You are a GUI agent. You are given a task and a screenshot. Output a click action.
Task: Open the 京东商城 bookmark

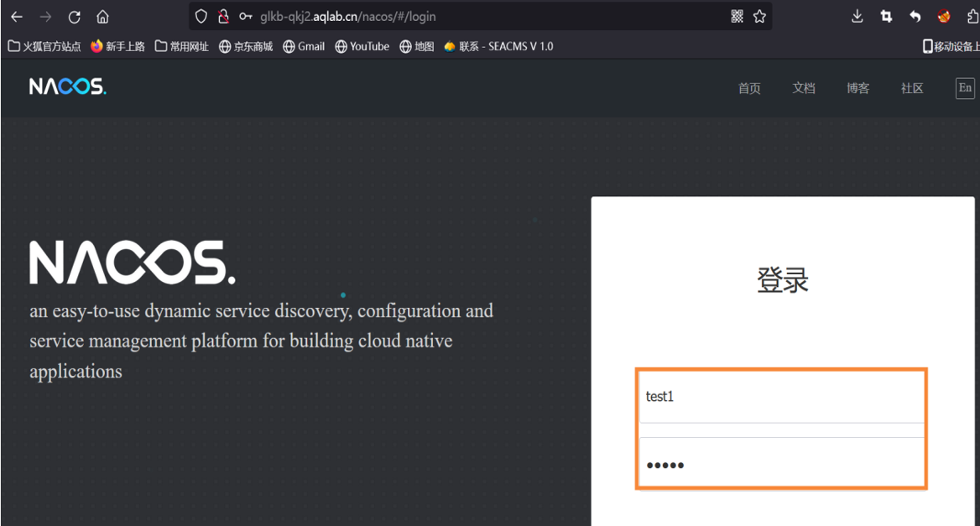tap(246, 46)
